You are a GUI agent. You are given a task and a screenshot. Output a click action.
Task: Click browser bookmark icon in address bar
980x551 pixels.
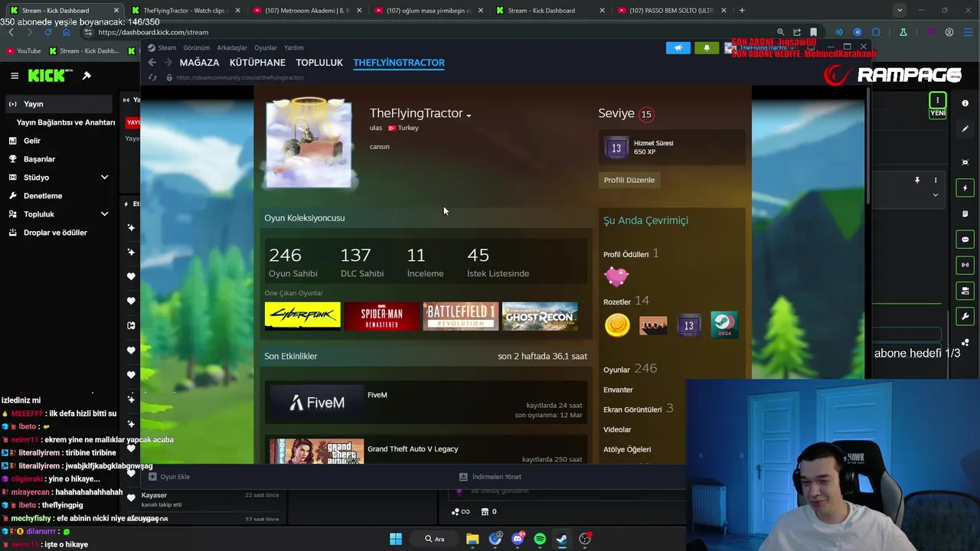click(x=813, y=32)
